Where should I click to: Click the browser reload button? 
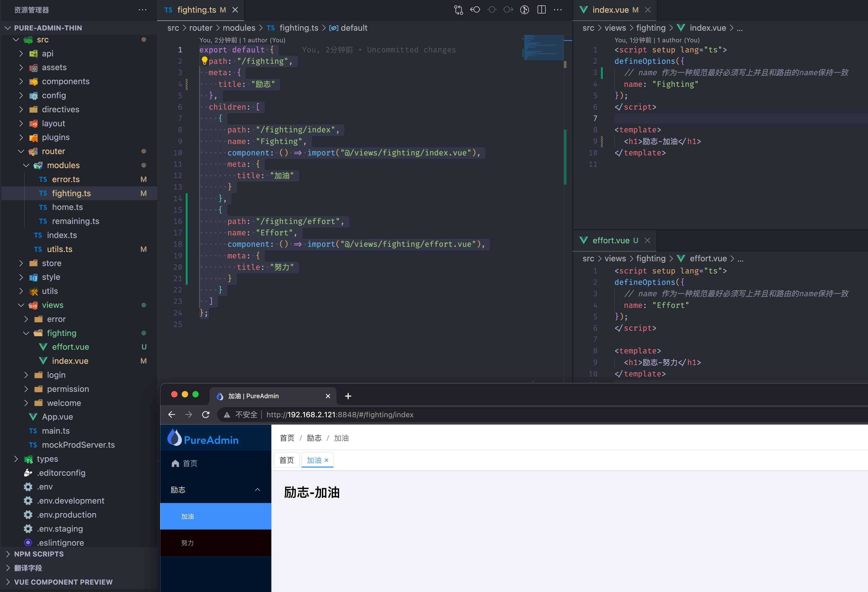click(205, 414)
